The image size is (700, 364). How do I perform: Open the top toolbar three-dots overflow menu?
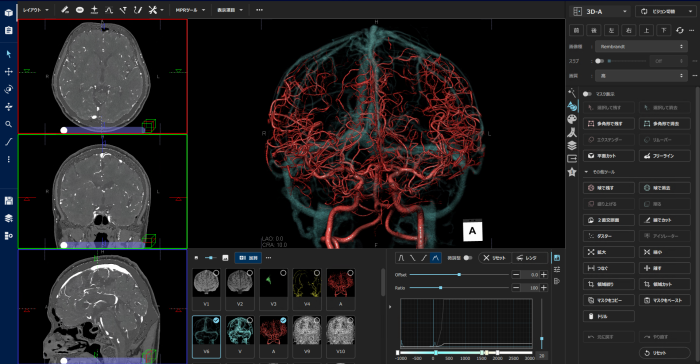(259, 9)
